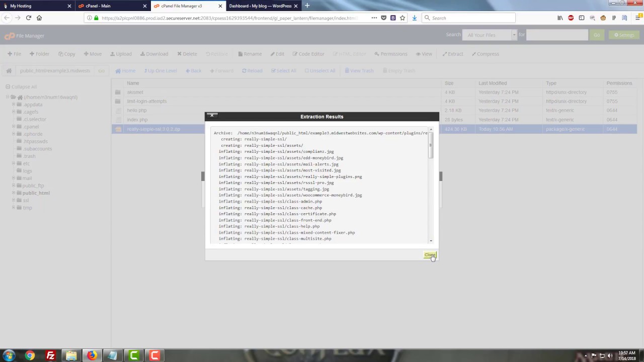Go to the browser home page
Viewport: 644px width, 362px height.
click(x=39, y=18)
